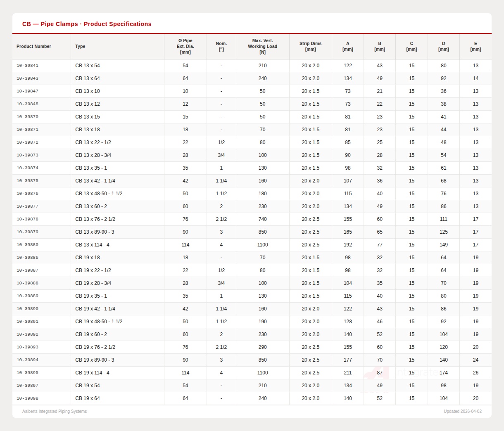Click the CB 13 x 48-50 - 1 1/2 type cell

[x=99, y=194]
